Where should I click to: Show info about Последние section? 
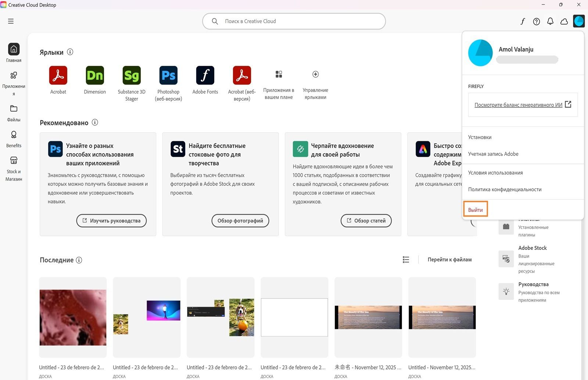click(79, 260)
